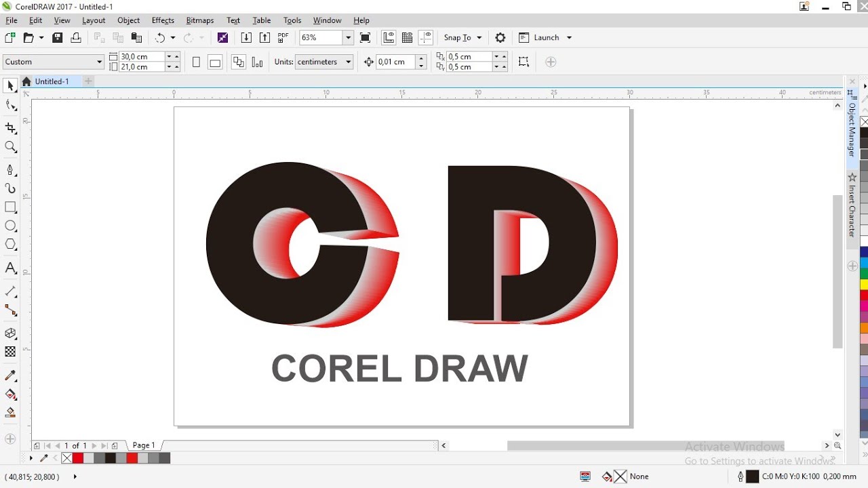Toggle the Show Grid button

(x=407, y=38)
